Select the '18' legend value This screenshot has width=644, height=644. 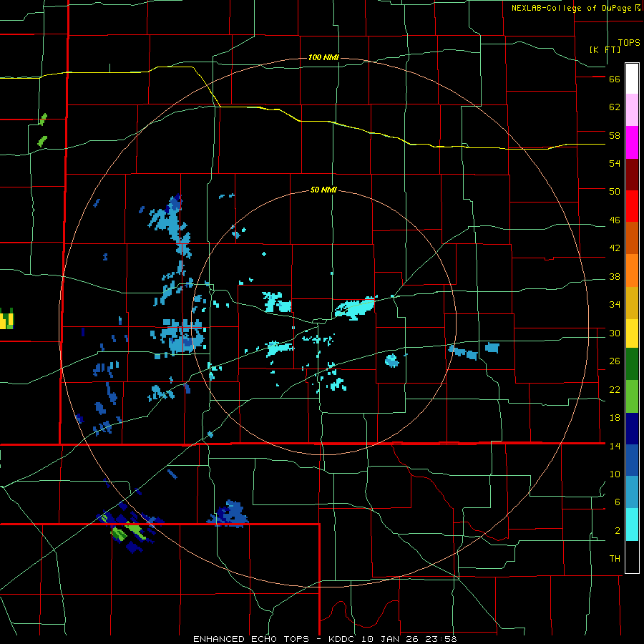(x=615, y=418)
